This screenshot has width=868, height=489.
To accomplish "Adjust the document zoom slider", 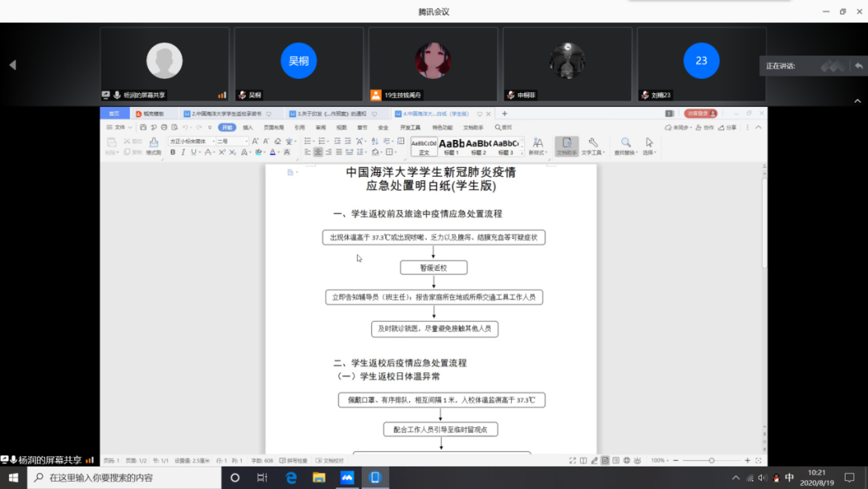I will (711, 460).
